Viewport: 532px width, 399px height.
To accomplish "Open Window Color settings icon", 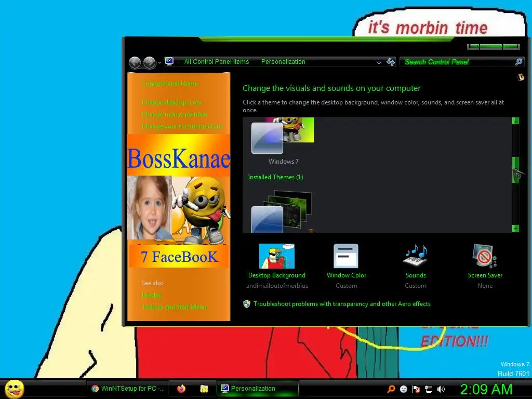I will click(x=346, y=256).
